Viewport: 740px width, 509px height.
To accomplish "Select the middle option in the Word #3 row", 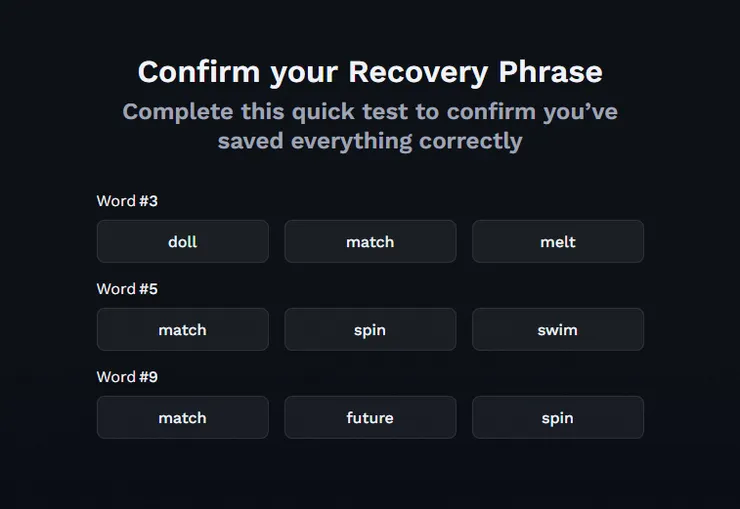I will 370,242.
